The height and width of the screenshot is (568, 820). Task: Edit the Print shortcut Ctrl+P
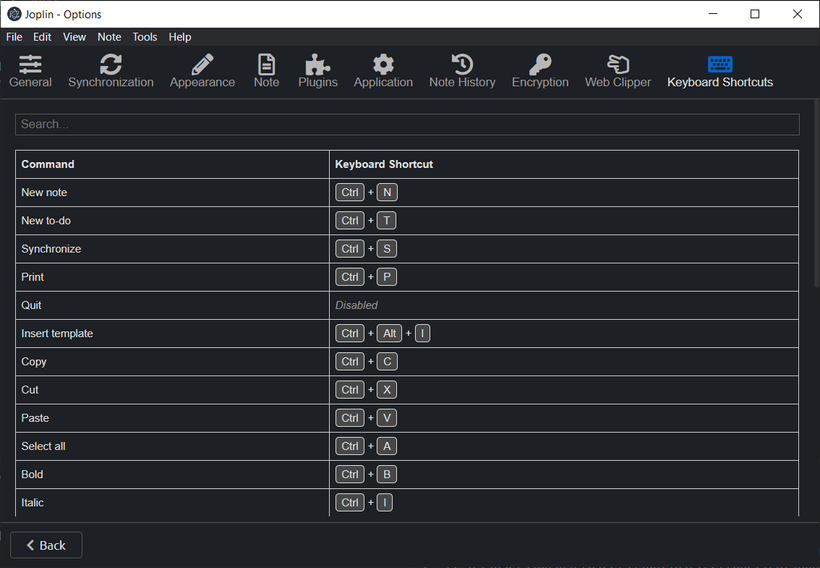[x=366, y=277]
